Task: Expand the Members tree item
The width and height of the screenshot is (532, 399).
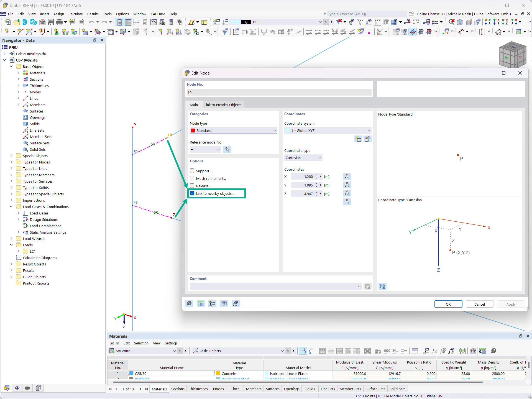Action: [x=18, y=105]
